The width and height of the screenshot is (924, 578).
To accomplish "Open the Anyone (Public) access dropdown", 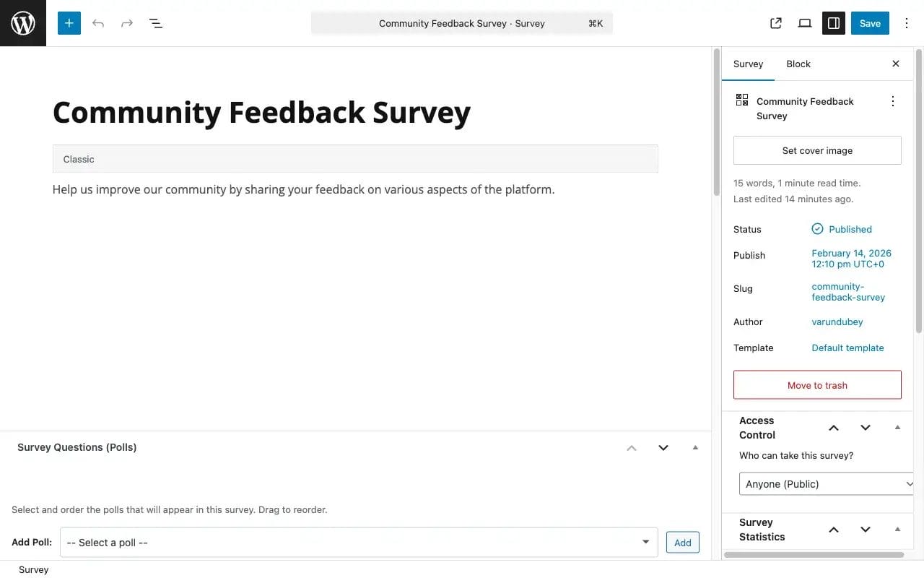I will tap(826, 483).
